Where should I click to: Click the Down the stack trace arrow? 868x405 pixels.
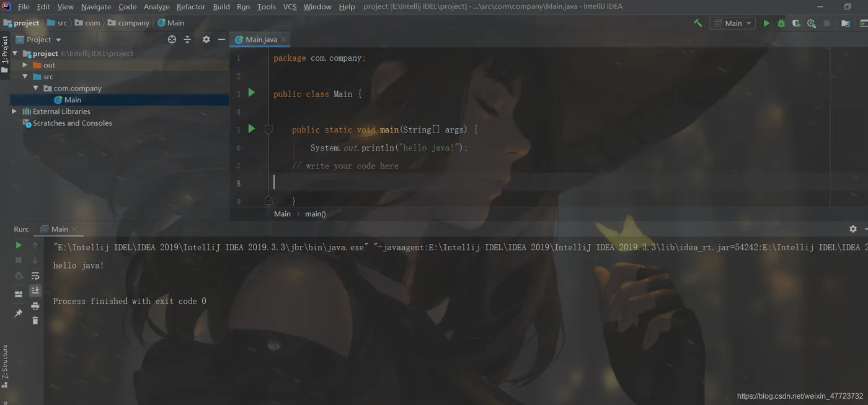pyautogui.click(x=35, y=260)
